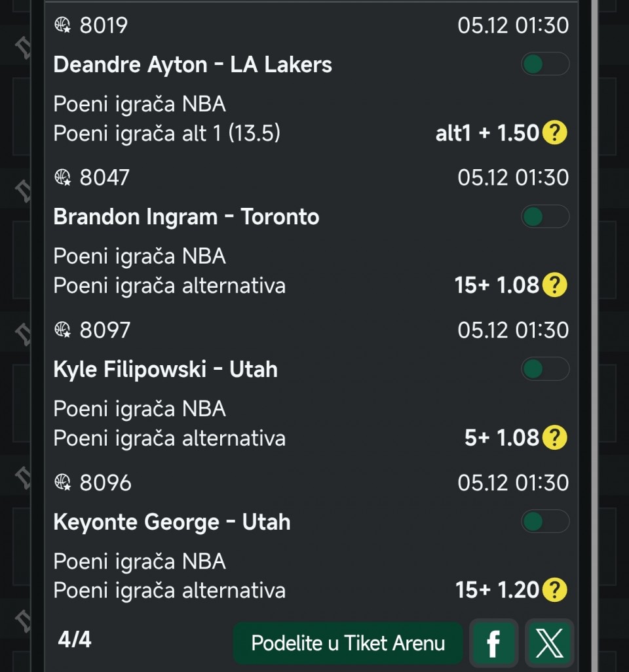The image size is (629, 672).
Task: Click the basketball icon beside code 8097
Action: pyautogui.click(x=62, y=330)
